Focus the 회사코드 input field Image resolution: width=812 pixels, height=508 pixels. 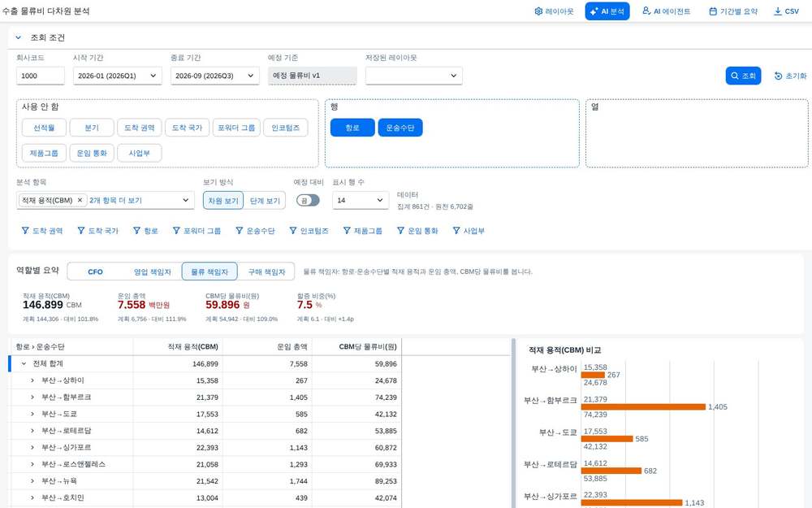pos(41,76)
